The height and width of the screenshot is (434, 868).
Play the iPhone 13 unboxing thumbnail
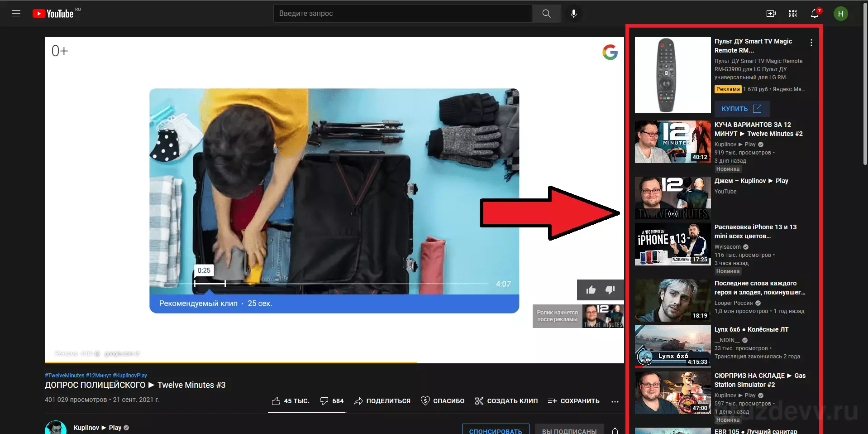(673, 244)
